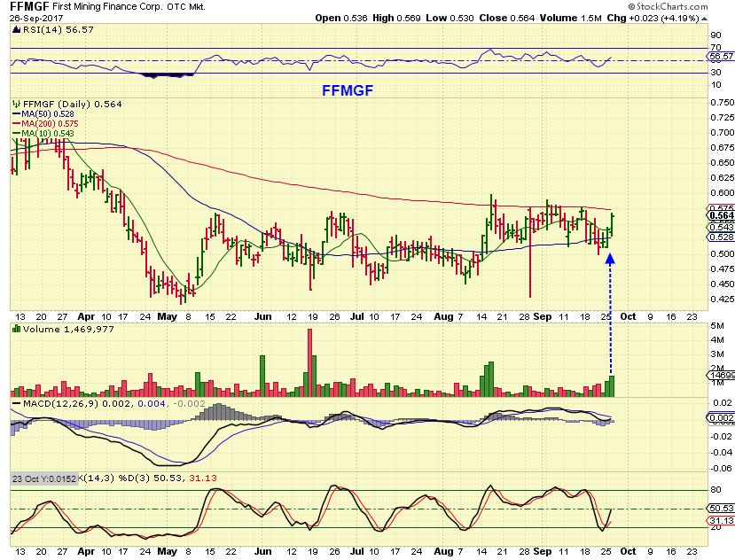Click the 0.600 price axis label

(723, 192)
